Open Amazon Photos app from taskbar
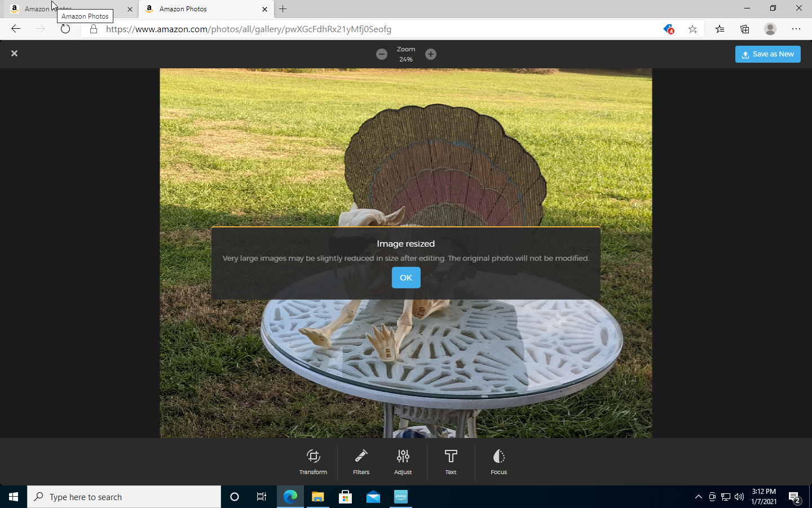812x508 pixels. click(401, 497)
